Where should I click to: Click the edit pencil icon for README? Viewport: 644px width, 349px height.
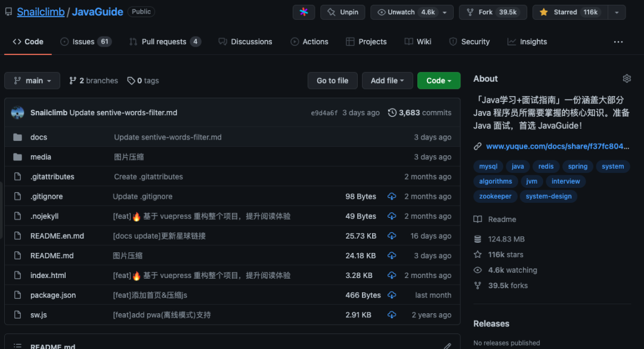point(447,346)
